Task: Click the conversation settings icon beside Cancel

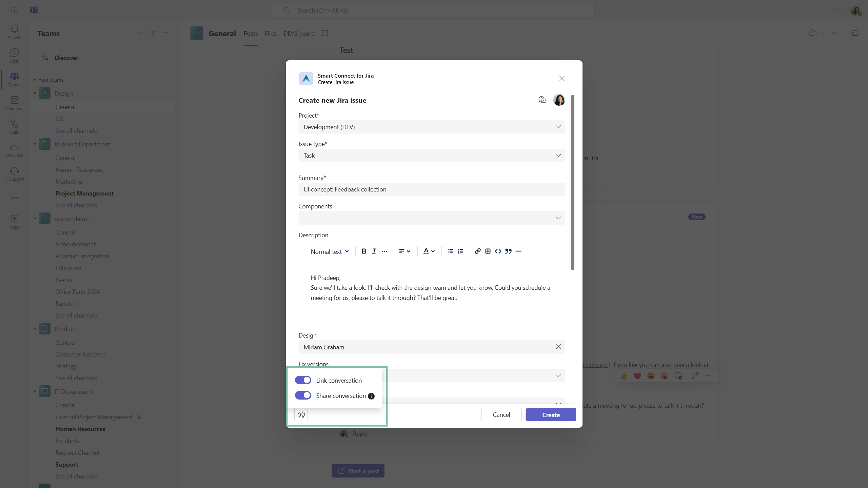Action: point(301,414)
